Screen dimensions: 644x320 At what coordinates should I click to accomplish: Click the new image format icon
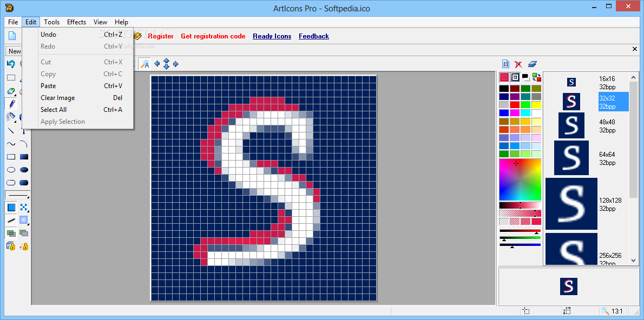(505, 64)
